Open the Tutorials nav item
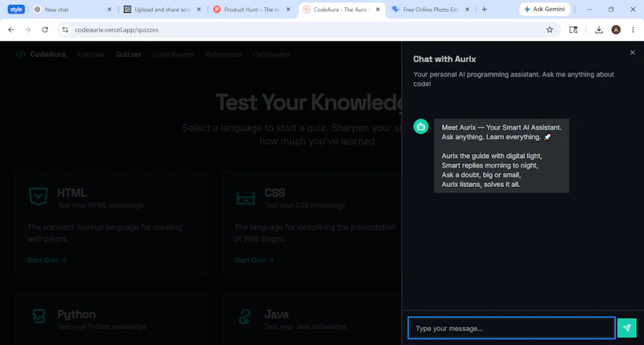This screenshot has width=644, height=345. 91,54
